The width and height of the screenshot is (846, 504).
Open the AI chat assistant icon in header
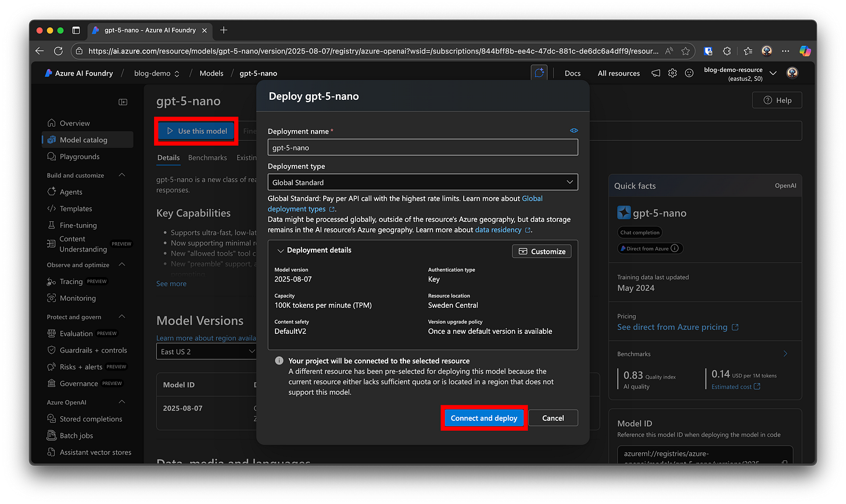pos(539,73)
